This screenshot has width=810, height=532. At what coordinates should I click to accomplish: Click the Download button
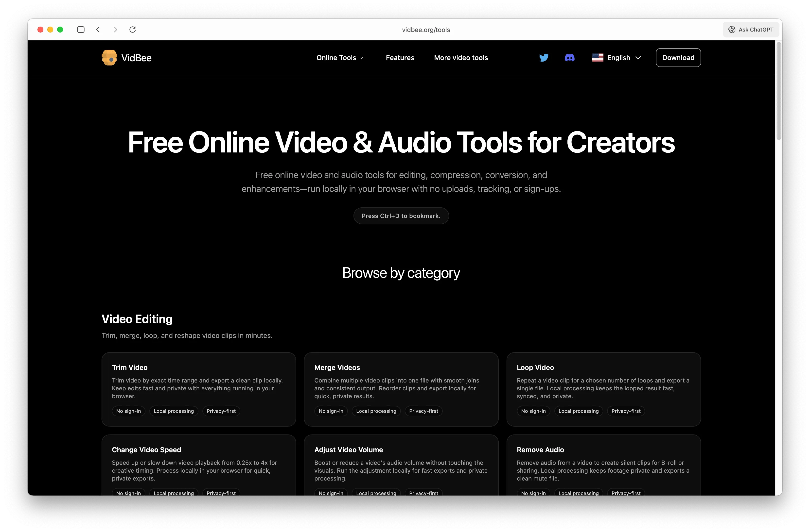tap(678, 57)
